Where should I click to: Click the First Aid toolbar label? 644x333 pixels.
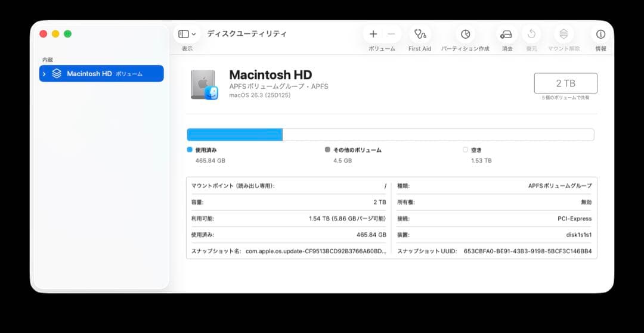[x=420, y=49]
